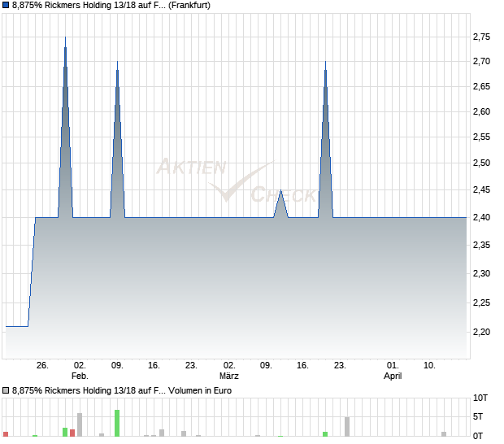
Task: Click the chart title '8,875% Rickmers Holding 13/18 auf F... (Frankfurt)'
Action: click(111, 6)
